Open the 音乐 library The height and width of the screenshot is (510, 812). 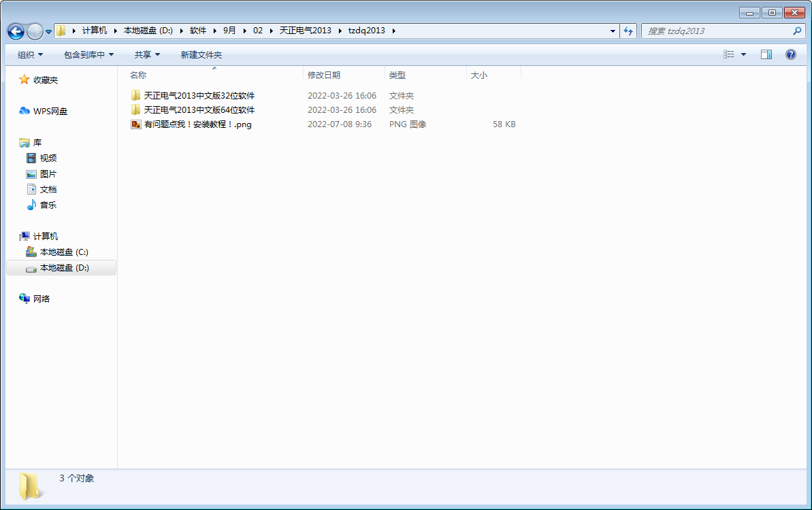tap(48, 205)
